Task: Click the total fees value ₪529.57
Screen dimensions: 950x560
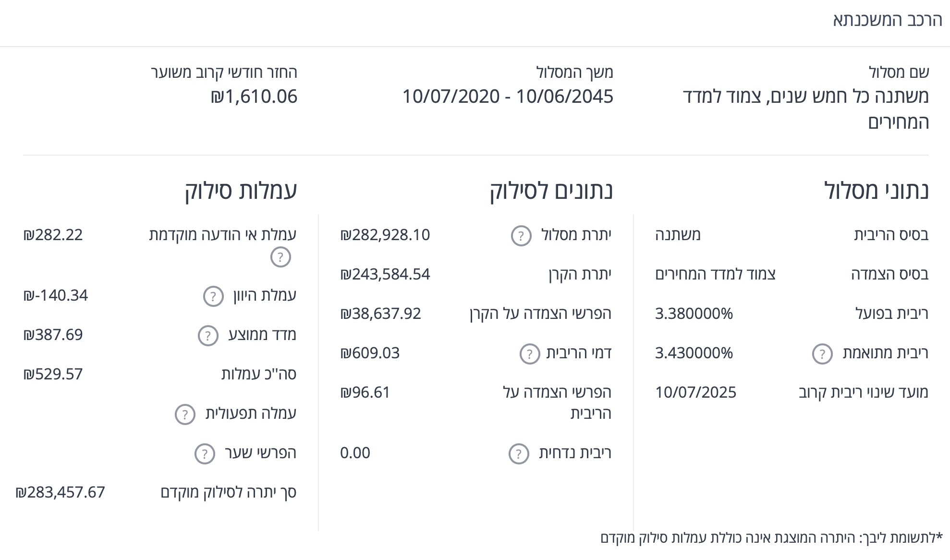Action: coord(53,374)
